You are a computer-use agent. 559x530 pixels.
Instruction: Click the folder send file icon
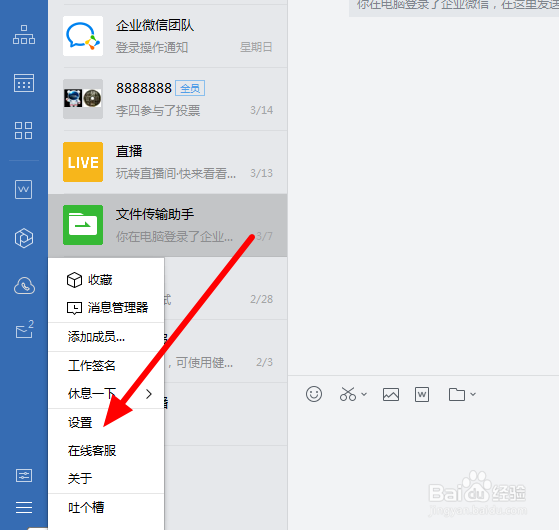457,395
